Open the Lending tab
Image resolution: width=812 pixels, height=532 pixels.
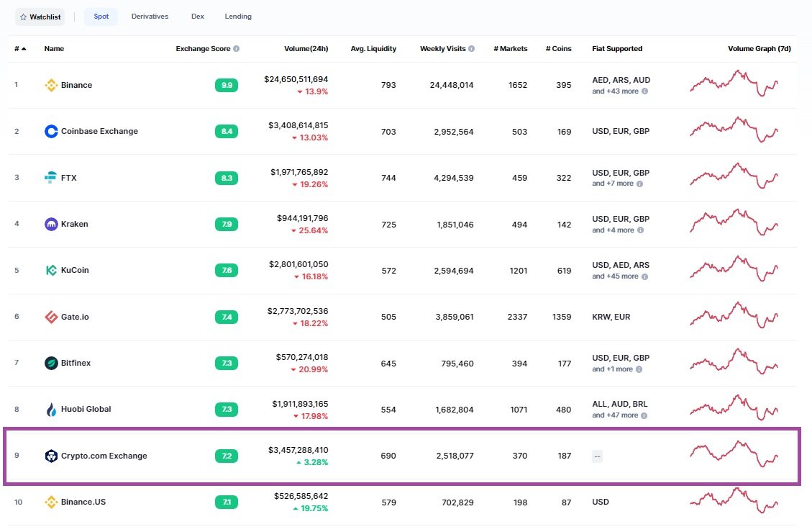pos(238,17)
